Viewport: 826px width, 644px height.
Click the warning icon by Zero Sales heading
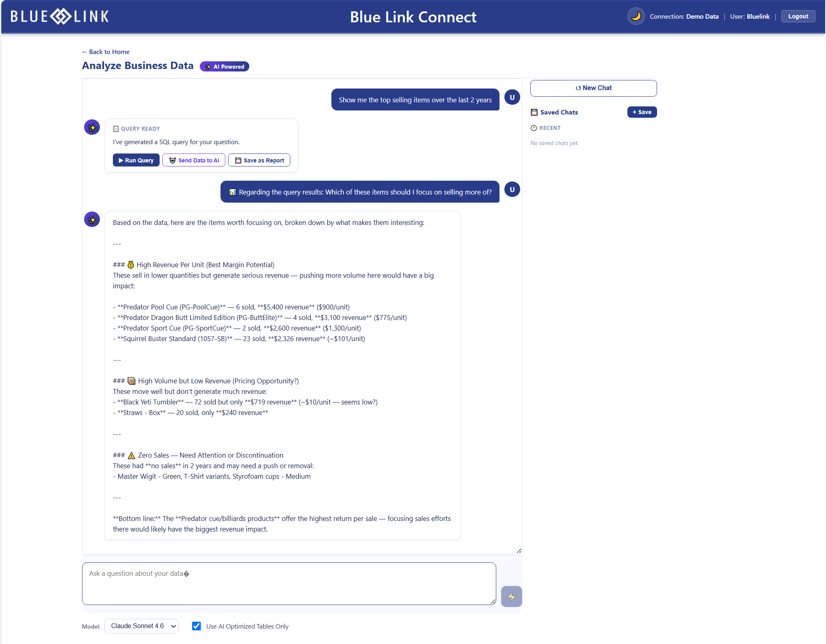pyautogui.click(x=131, y=455)
